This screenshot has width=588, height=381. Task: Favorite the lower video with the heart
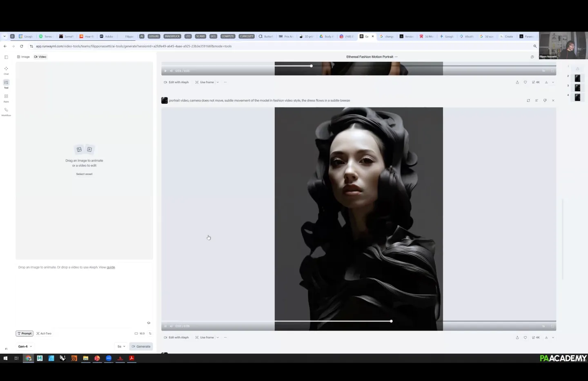(526, 338)
